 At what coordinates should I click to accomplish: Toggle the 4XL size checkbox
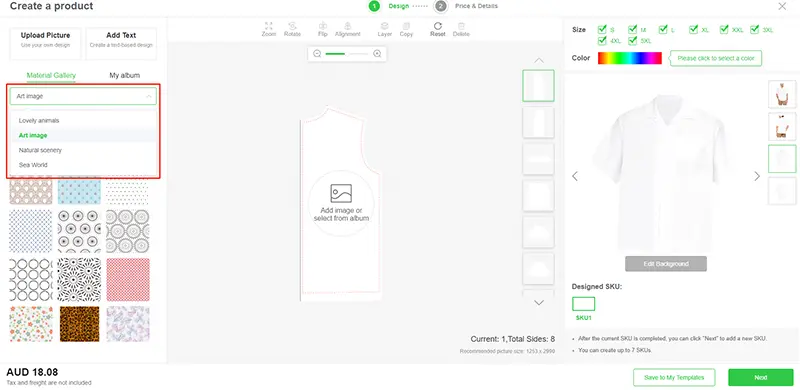tap(602, 40)
